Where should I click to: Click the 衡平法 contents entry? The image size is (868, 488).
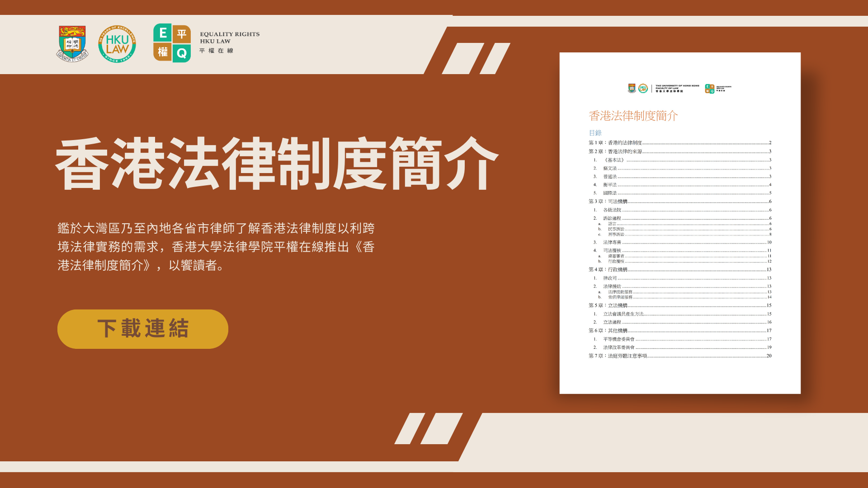682,185
